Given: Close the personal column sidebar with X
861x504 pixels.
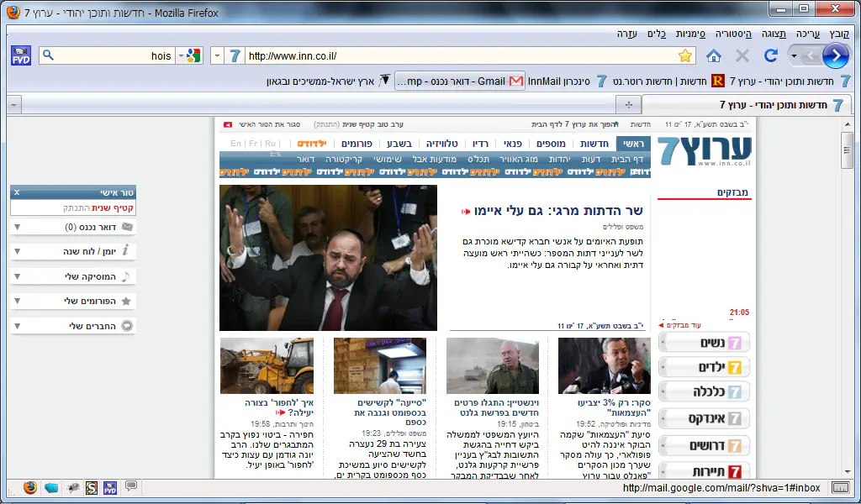Looking at the screenshot, I should point(17,192).
